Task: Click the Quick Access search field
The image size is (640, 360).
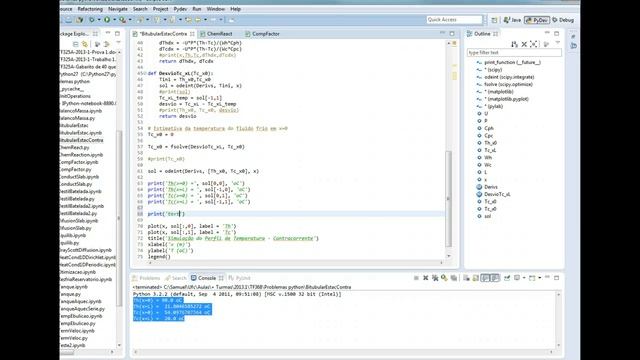Action: pos(454,20)
